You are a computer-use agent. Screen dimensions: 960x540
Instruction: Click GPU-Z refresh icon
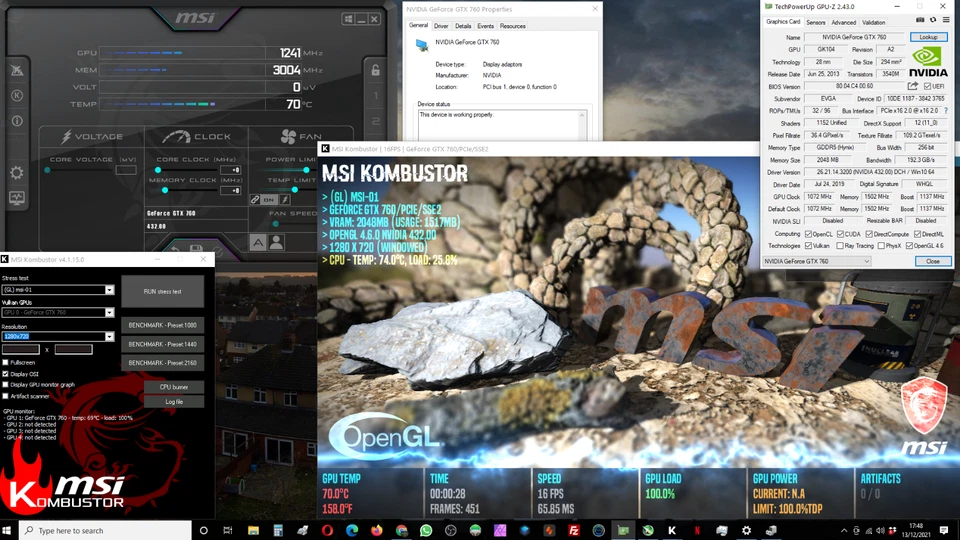pyautogui.click(x=932, y=20)
